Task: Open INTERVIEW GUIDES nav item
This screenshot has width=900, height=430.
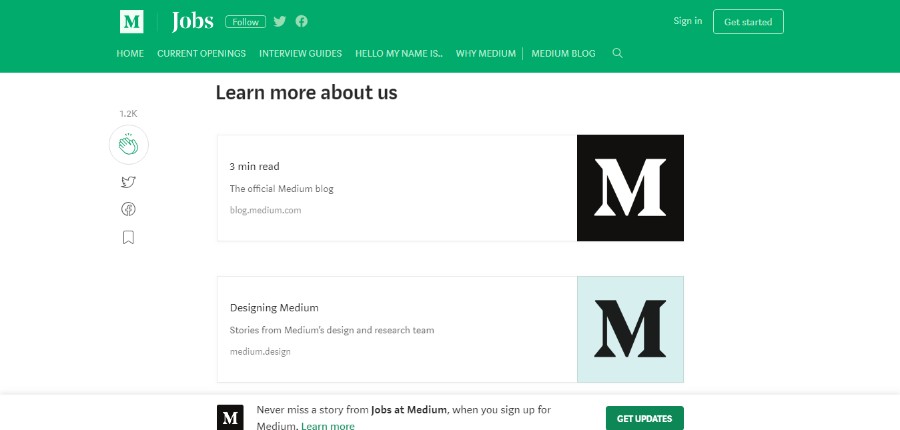Action: coord(300,53)
